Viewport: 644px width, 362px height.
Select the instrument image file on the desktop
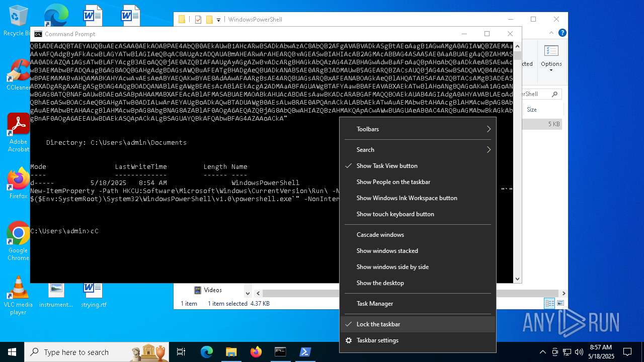(x=56, y=296)
